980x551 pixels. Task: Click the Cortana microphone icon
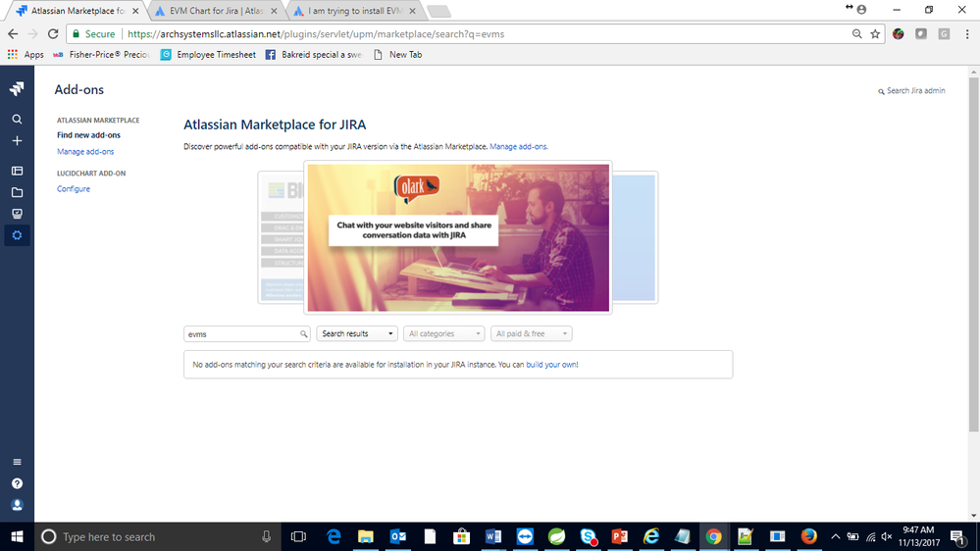[266, 536]
